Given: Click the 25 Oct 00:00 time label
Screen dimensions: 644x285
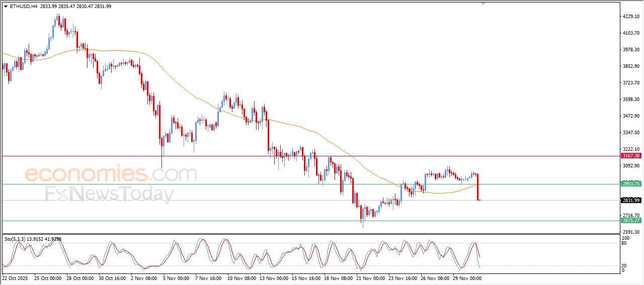Looking at the screenshot, I should tap(47, 277).
